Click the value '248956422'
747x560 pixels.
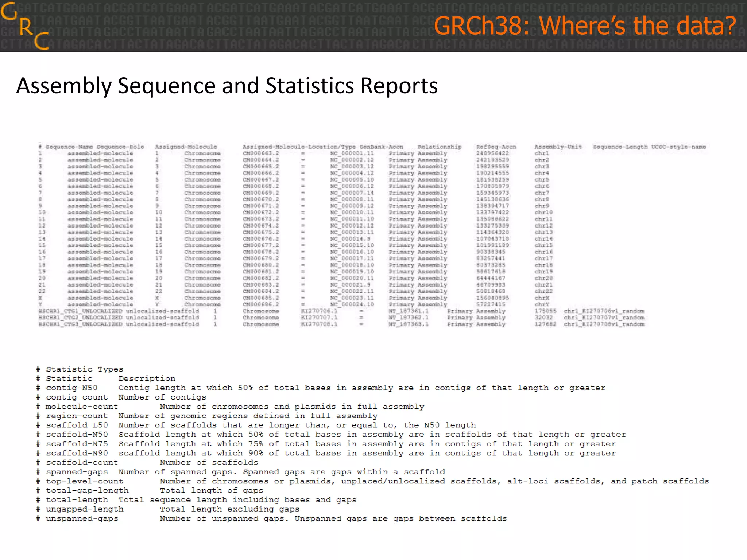492,153
